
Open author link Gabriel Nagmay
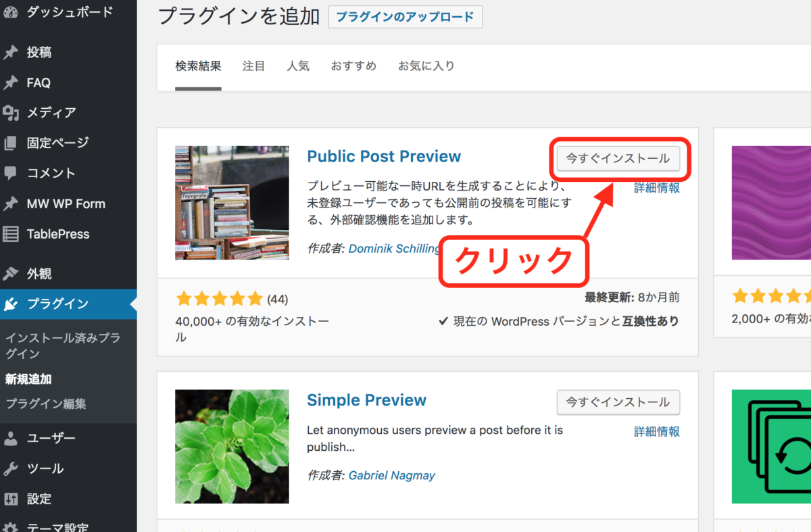pos(392,475)
